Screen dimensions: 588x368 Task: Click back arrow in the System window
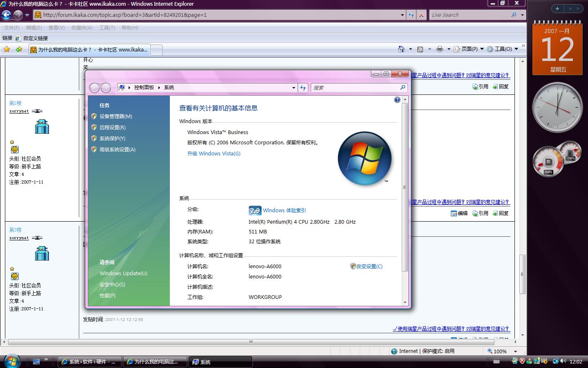pos(94,88)
